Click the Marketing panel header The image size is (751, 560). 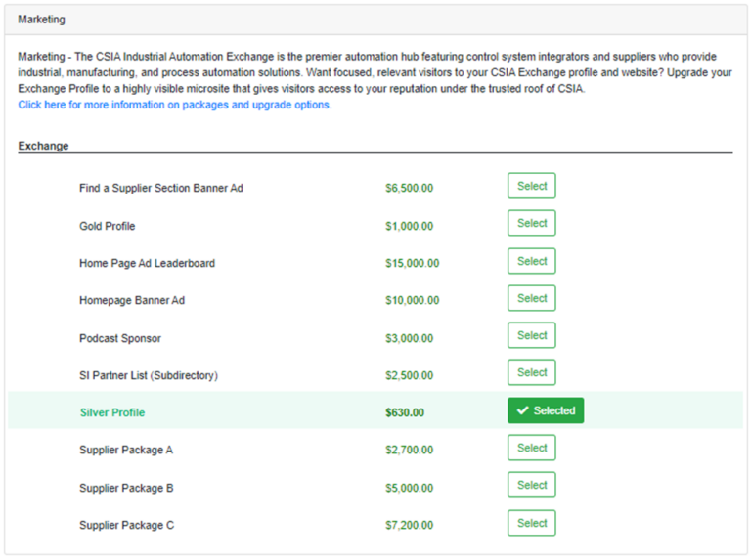click(41, 19)
